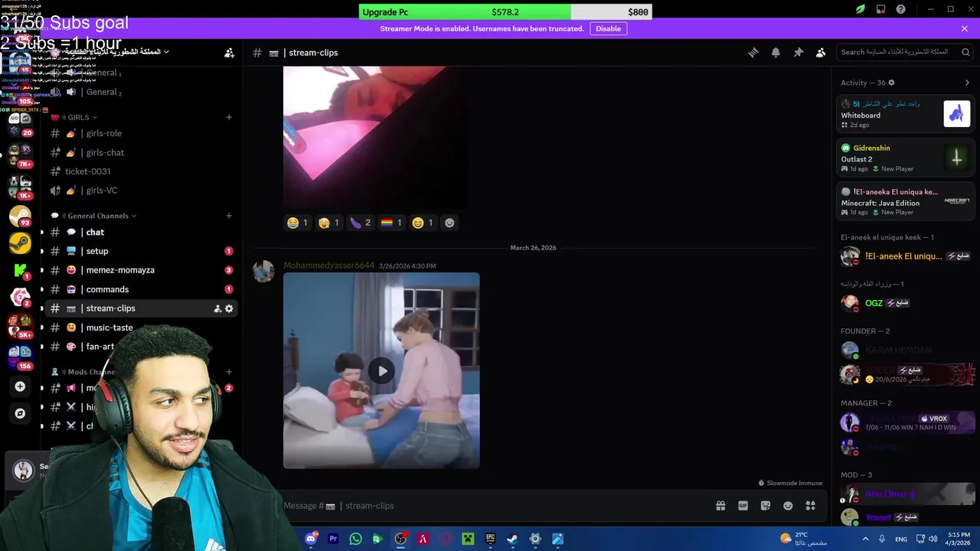Open the Whiteboard activity card
This screenshot has height=551, width=980.
(x=906, y=114)
